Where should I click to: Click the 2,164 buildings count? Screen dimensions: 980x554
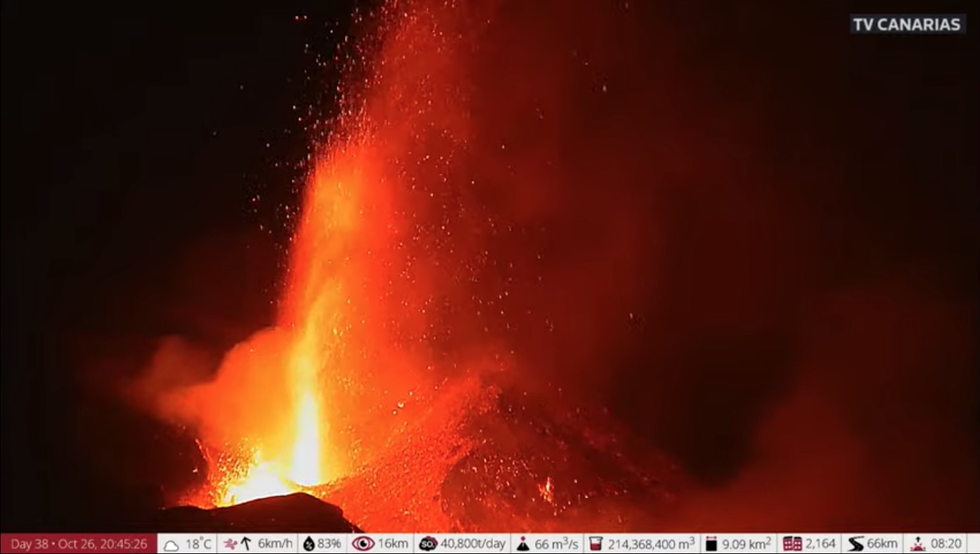coord(821,544)
